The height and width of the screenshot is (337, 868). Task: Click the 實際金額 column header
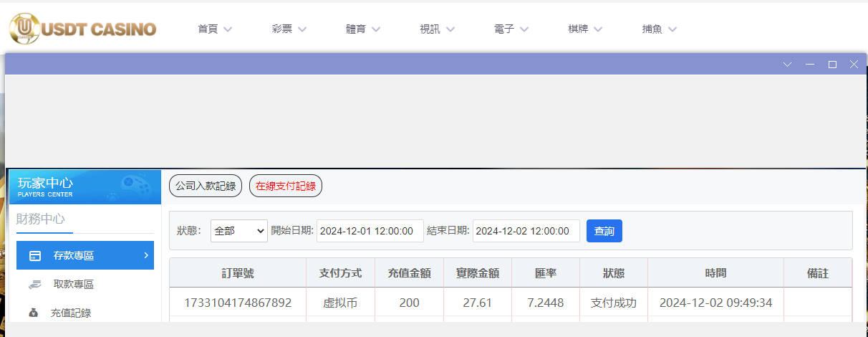478,273
